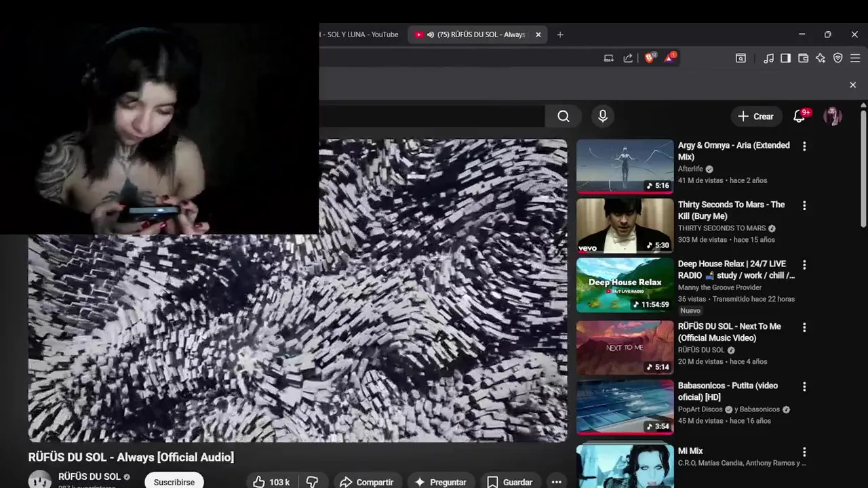Open RÜFÜS DU SOL channel name link

(90, 476)
